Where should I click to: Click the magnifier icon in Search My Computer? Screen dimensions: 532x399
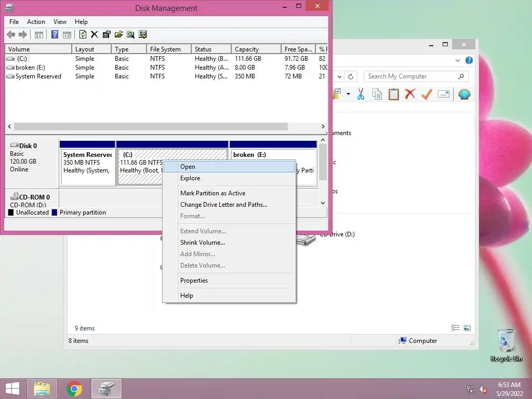click(x=461, y=77)
